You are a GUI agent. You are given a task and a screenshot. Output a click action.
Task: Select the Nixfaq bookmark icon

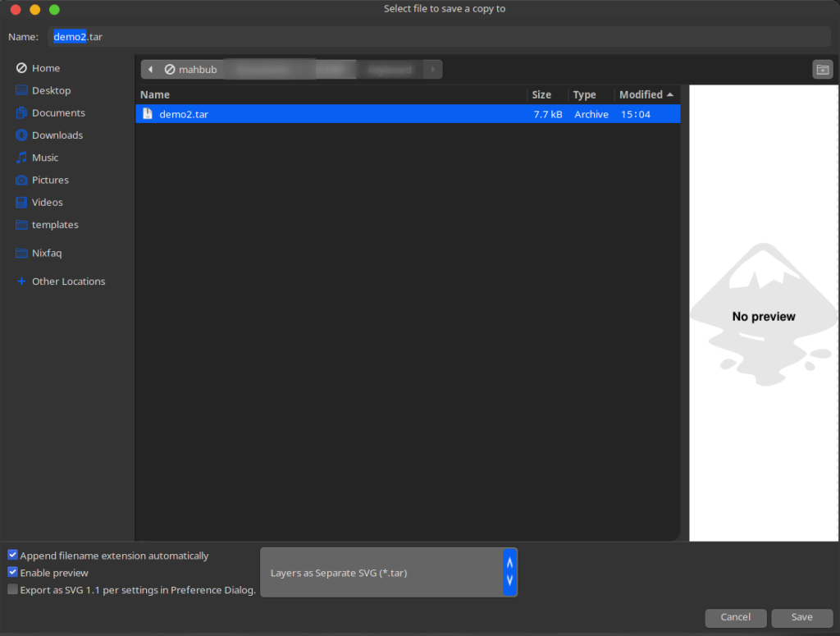pyautogui.click(x=21, y=253)
